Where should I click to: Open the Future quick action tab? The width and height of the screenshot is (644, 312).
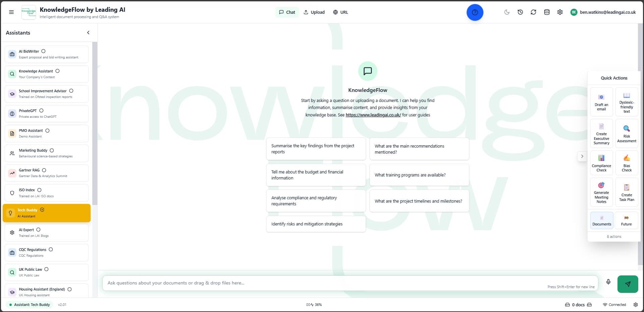click(x=627, y=220)
